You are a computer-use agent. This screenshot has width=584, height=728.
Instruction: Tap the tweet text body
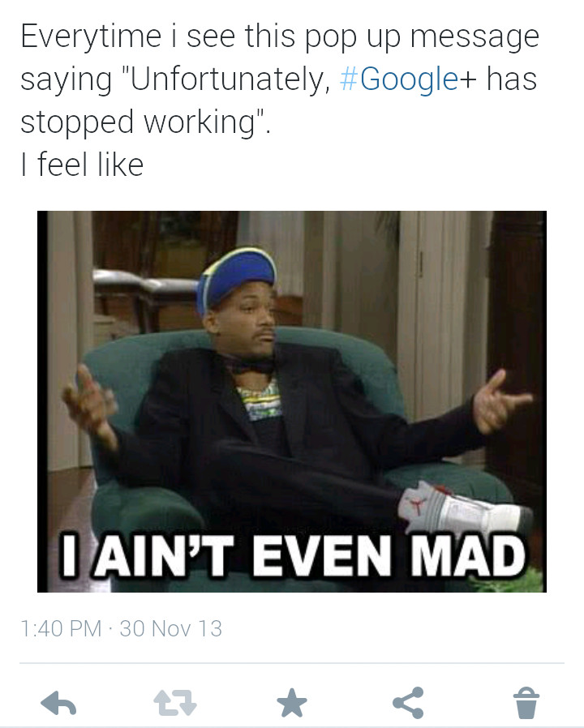click(x=280, y=100)
